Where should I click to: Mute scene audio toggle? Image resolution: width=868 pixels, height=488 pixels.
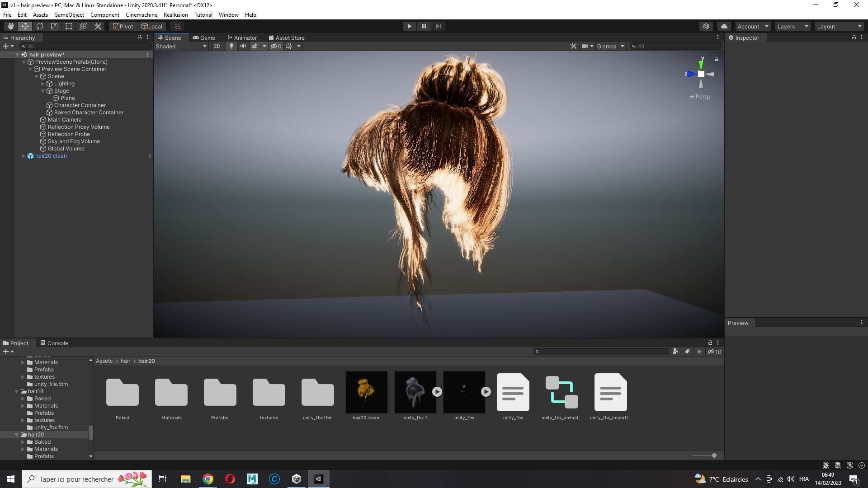click(x=243, y=46)
